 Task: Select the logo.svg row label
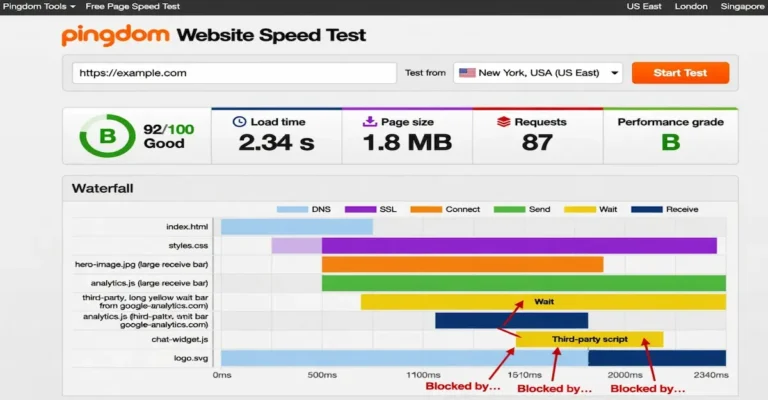(191, 358)
